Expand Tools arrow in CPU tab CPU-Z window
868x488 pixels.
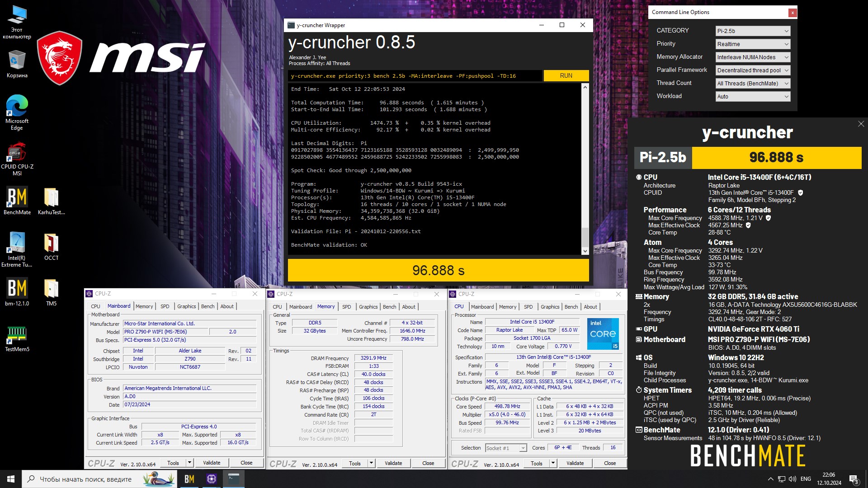tap(553, 463)
